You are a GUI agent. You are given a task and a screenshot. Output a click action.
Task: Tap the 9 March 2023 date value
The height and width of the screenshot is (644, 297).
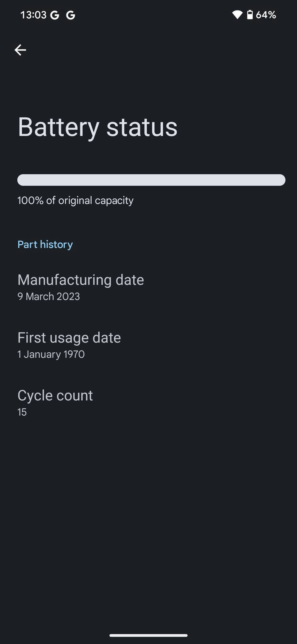click(49, 297)
